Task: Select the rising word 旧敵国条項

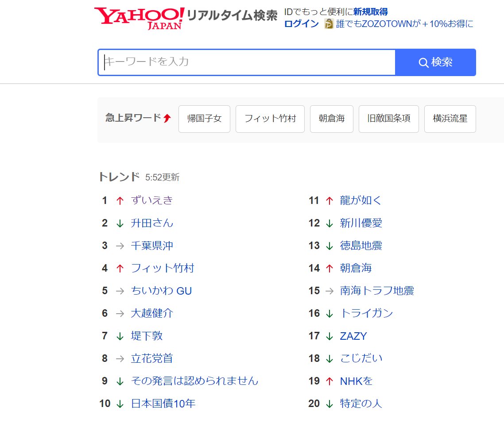Action: 388,119
